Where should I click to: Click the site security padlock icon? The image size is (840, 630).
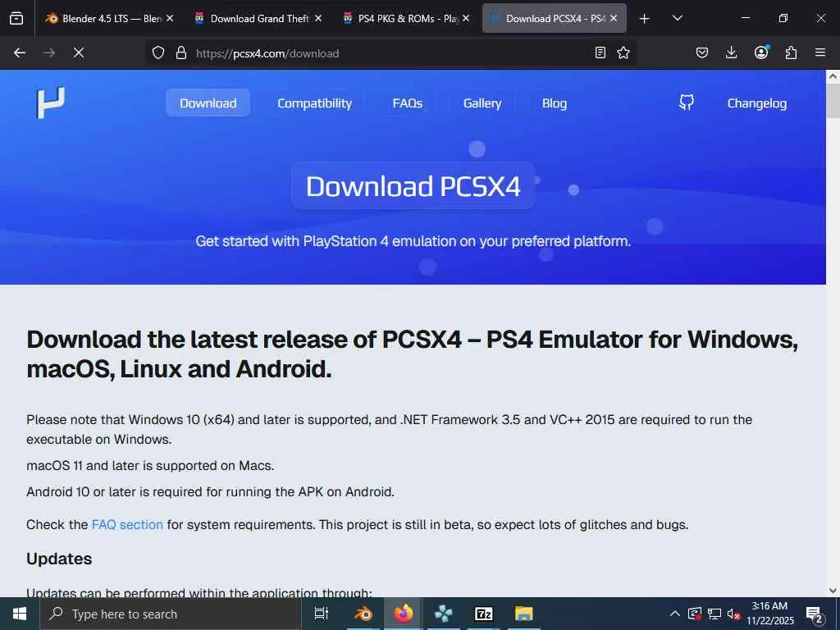(181, 52)
